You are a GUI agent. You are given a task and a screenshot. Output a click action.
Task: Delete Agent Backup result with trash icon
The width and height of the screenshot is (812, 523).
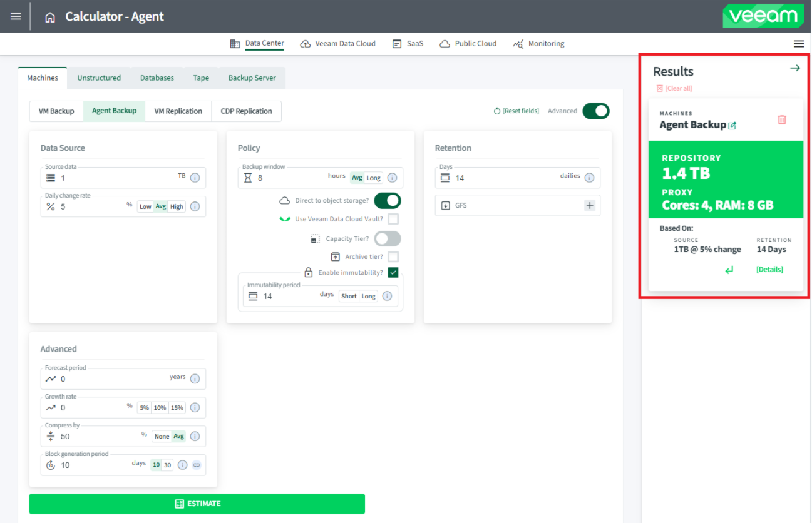(x=782, y=119)
